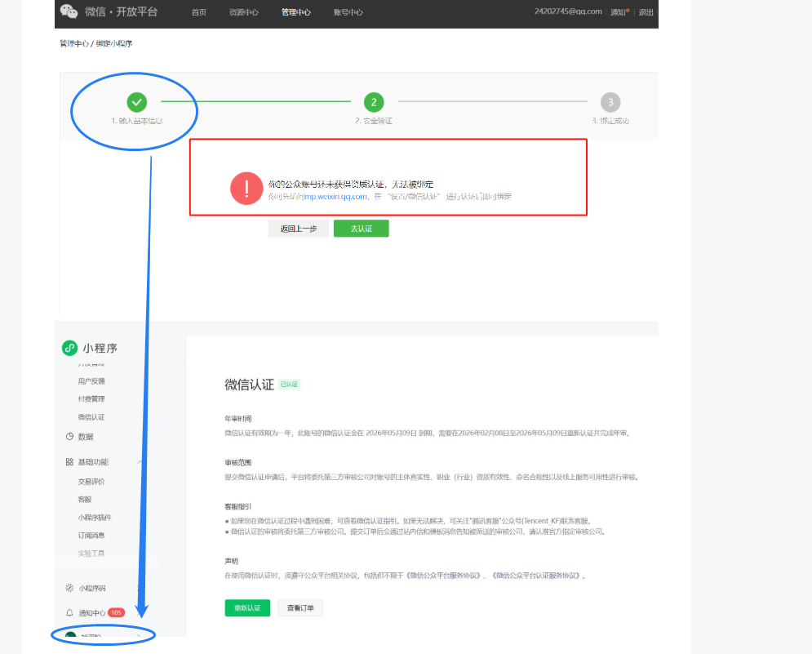Click the 返回上一步 button

[299, 229]
